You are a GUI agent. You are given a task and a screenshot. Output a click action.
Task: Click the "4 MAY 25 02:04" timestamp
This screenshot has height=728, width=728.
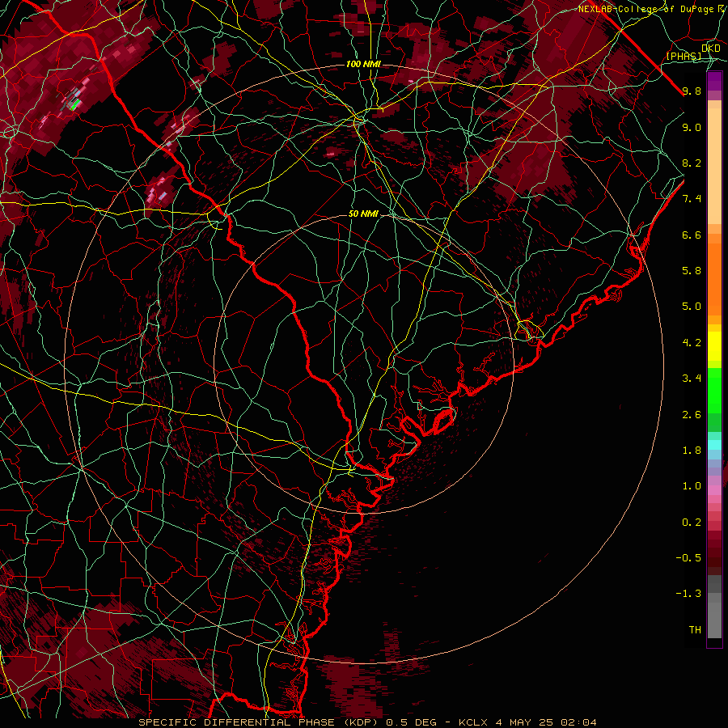(x=546, y=722)
